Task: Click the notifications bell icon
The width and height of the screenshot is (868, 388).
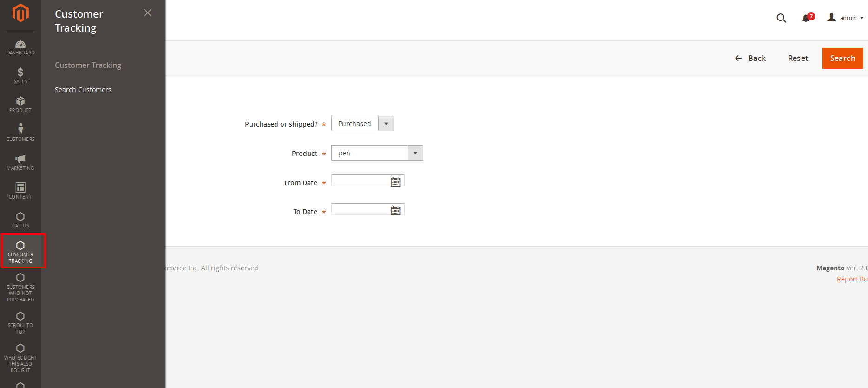Action: click(x=806, y=18)
